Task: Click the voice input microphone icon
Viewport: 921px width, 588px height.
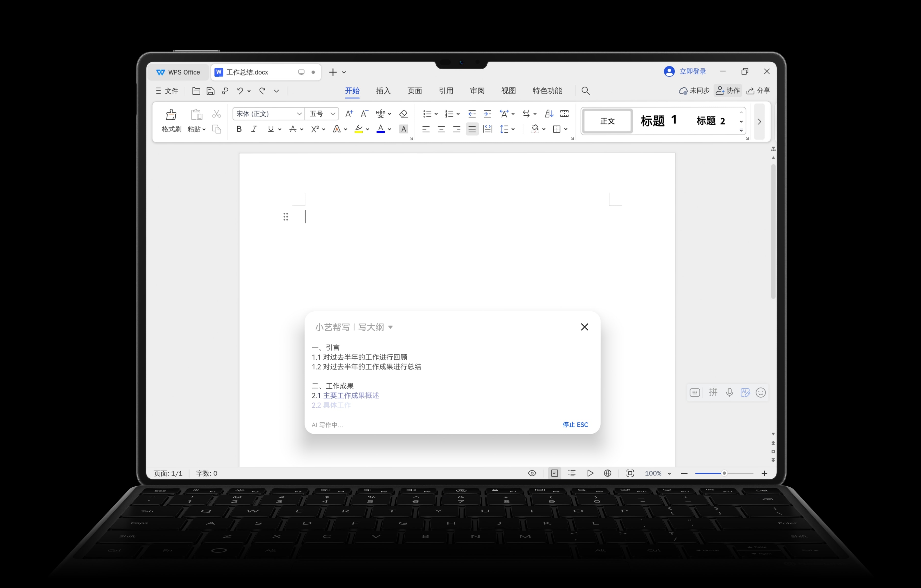Action: [729, 392]
